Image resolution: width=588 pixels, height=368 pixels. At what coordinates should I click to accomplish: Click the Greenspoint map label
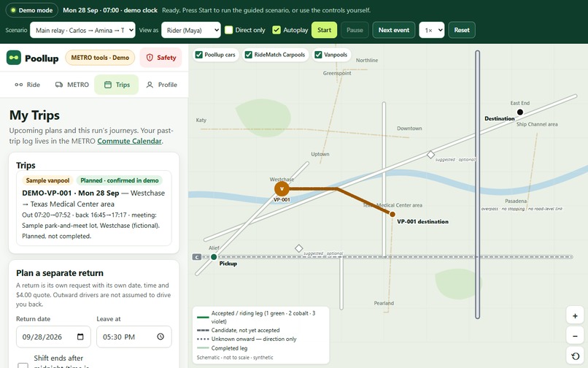[x=337, y=73]
